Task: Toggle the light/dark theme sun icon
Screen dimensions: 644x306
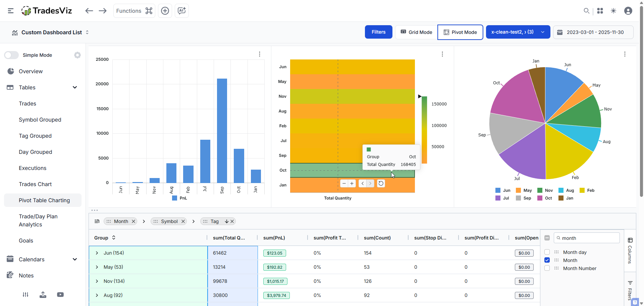Action: coord(613,11)
